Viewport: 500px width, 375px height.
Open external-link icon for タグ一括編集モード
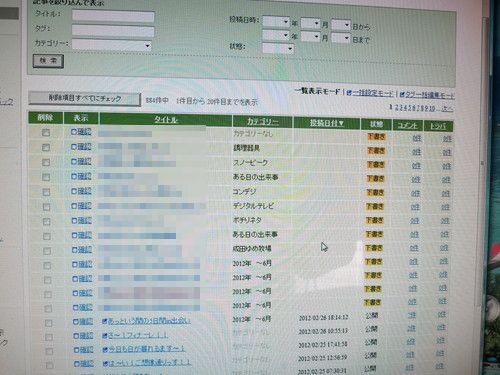[402, 95]
